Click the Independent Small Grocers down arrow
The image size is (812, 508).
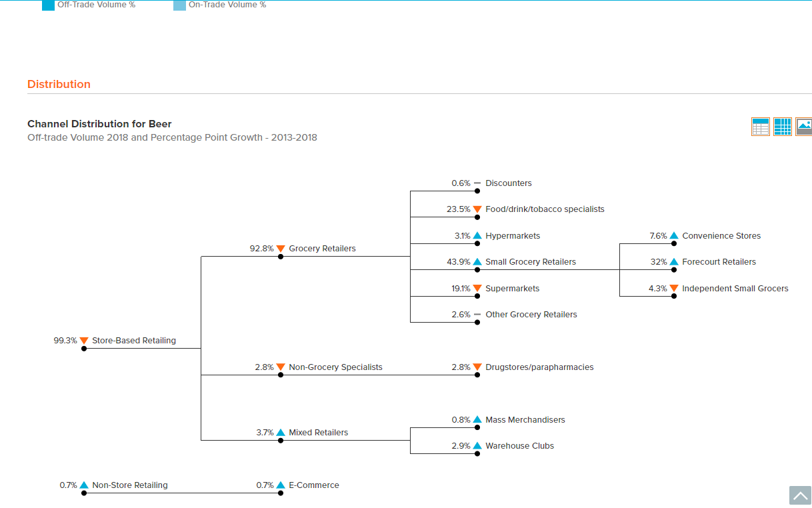[x=674, y=289]
